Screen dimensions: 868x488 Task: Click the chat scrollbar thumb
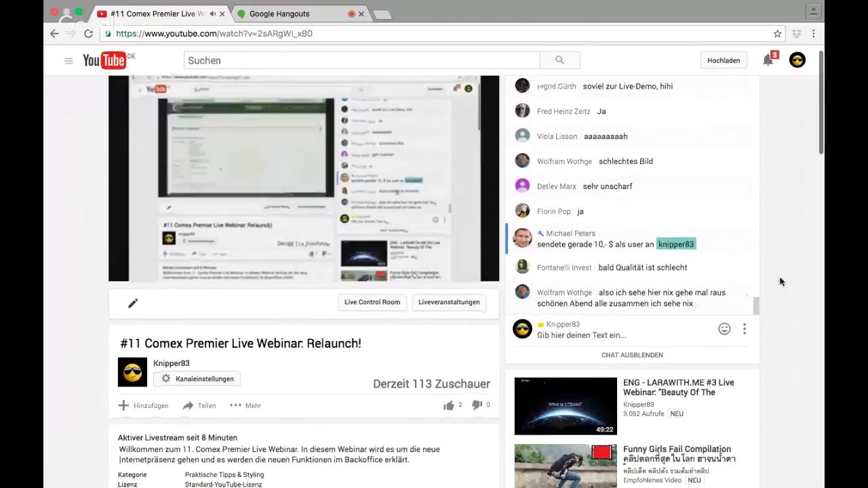pos(756,306)
